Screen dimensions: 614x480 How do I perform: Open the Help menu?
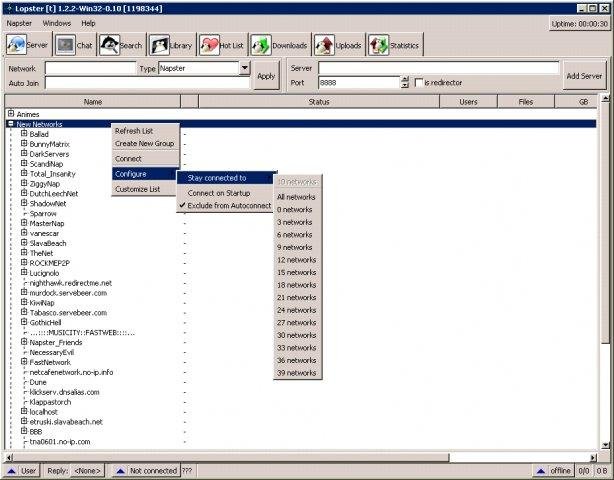88,23
